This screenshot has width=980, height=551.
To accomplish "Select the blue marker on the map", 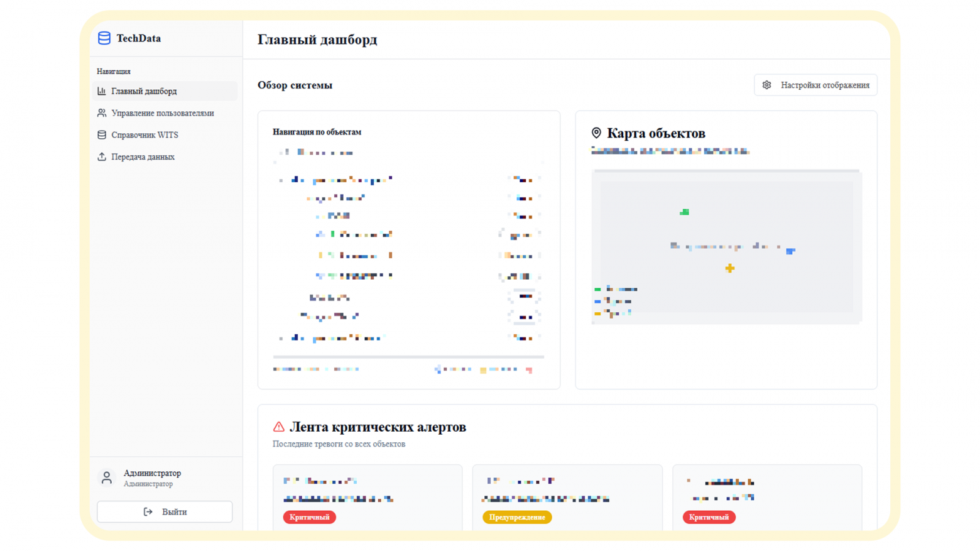I will (x=791, y=251).
